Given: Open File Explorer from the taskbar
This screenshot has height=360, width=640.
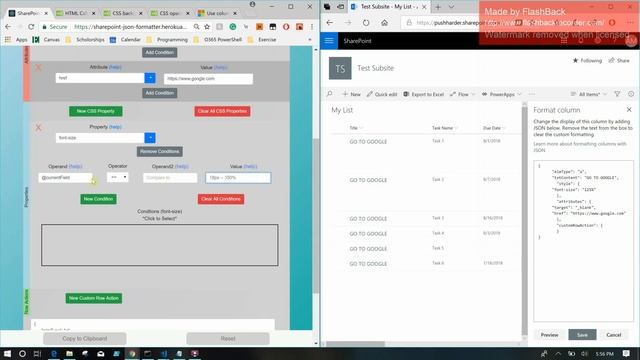Looking at the screenshot, I should pos(69,353).
